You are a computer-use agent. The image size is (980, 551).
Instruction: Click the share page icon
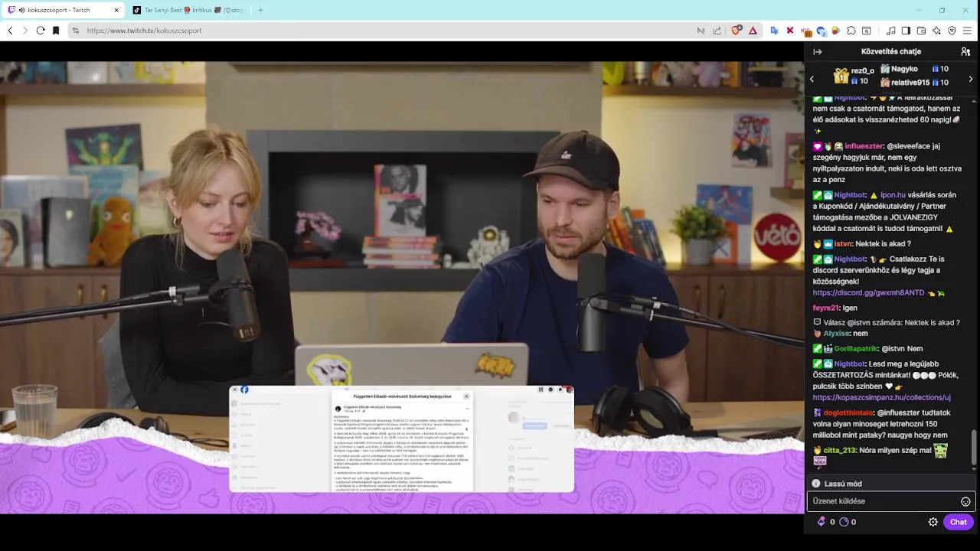pos(717,31)
